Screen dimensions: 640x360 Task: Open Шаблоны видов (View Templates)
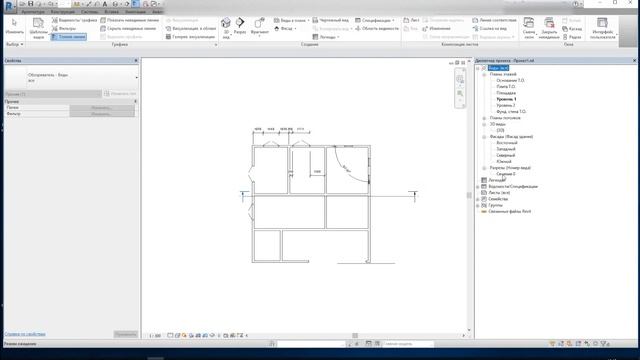[38, 29]
